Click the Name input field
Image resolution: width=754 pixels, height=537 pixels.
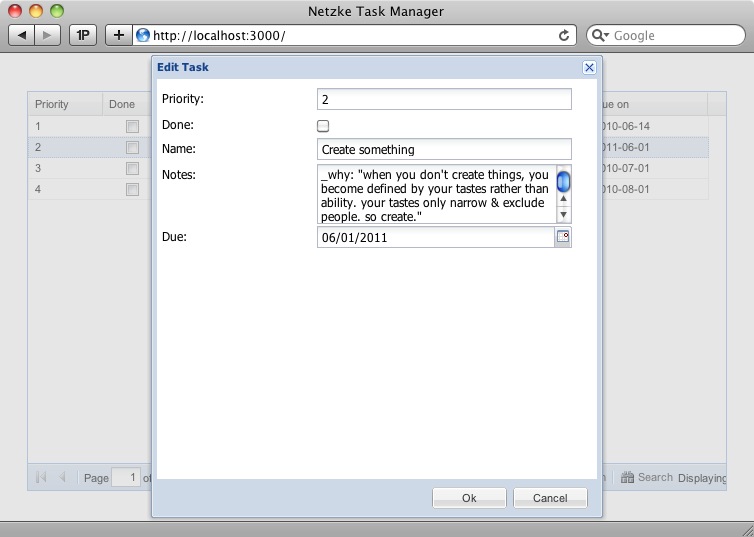pyautogui.click(x=444, y=149)
